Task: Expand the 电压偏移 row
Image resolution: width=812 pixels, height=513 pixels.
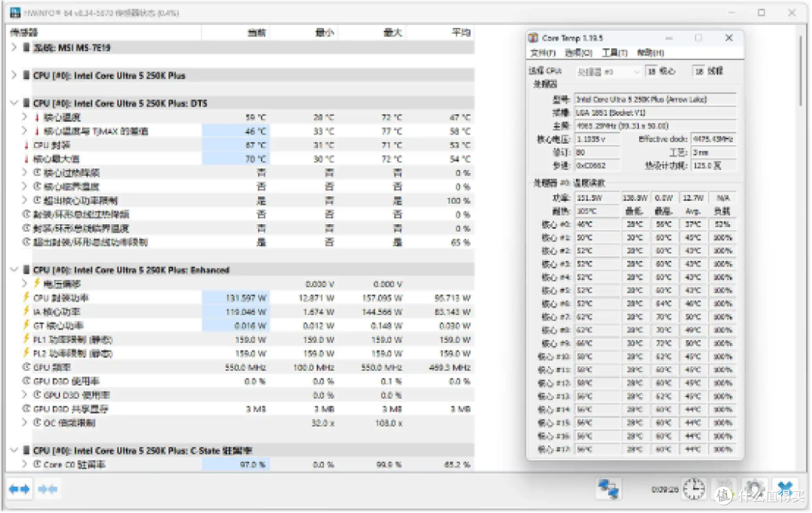Action: pos(24,284)
